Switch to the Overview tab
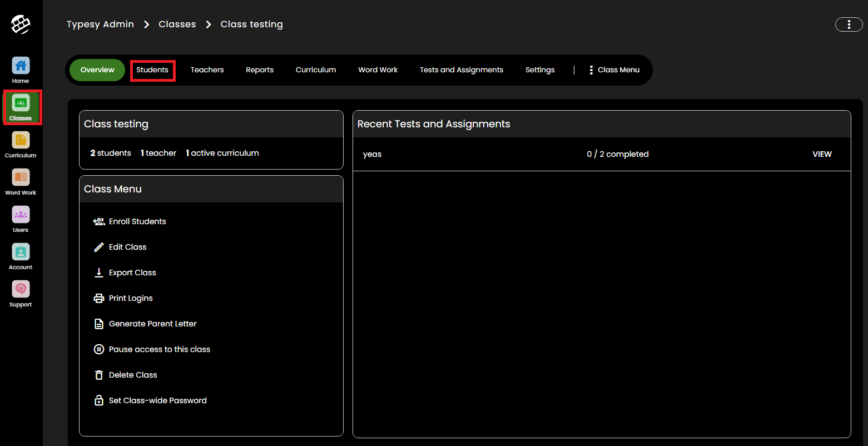 [97, 70]
